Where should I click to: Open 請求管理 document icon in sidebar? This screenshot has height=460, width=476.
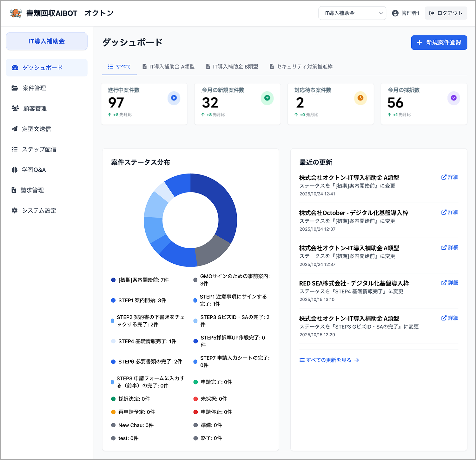pyautogui.click(x=13, y=190)
